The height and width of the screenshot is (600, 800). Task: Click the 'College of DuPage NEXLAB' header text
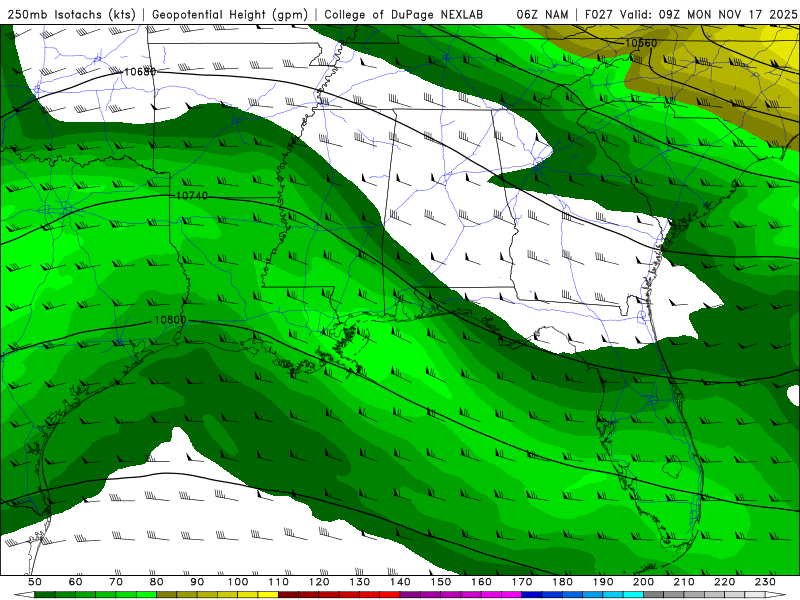pos(404,15)
